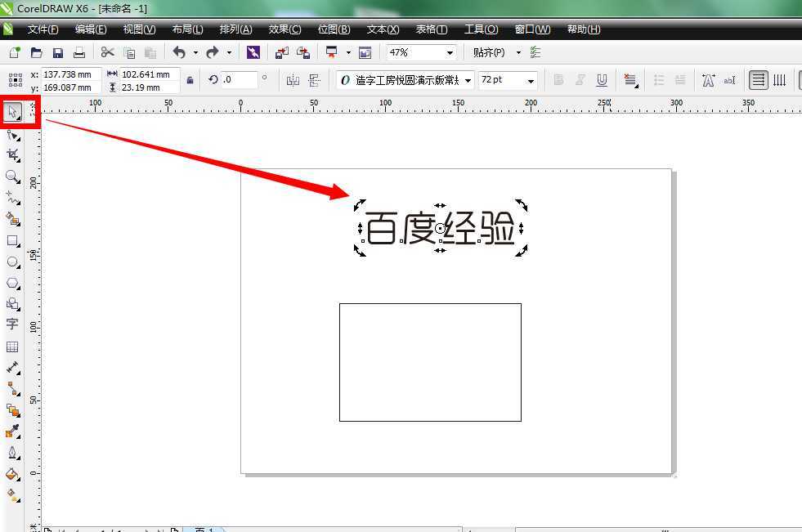Toggle underline text formatting
Viewport: 802px width, 532px height.
pyautogui.click(x=602, y=80)
